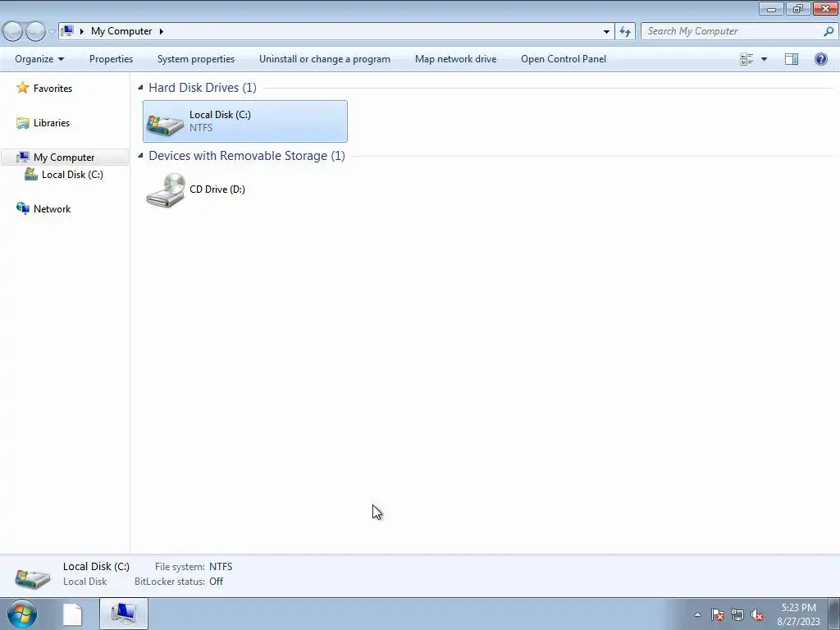Click Uninstall or change a program

pyautogui.click(x=325, y=59)
